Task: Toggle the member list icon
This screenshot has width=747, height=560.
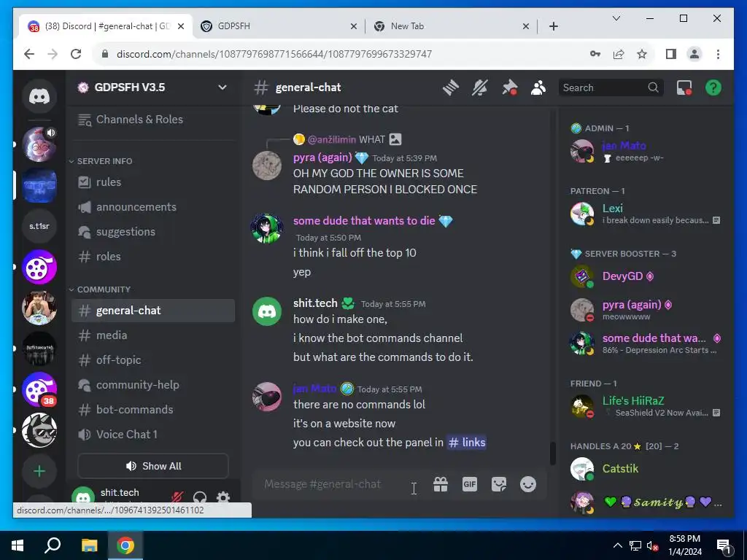Action: coord(538,87)
